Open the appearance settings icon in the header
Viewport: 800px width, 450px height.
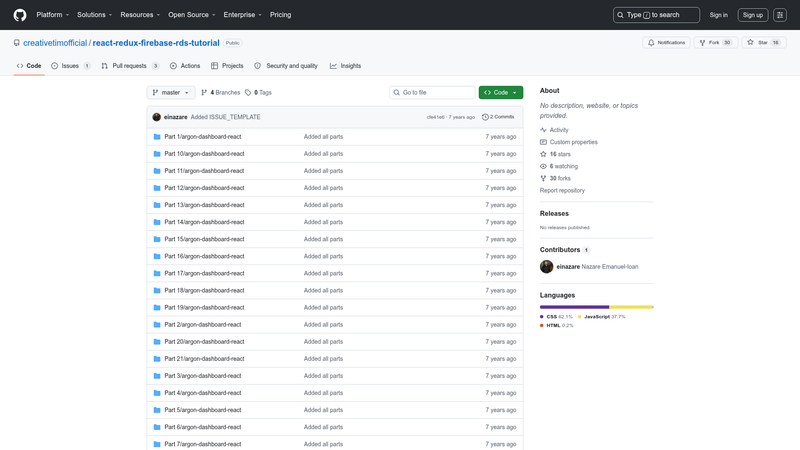[780, 15]
